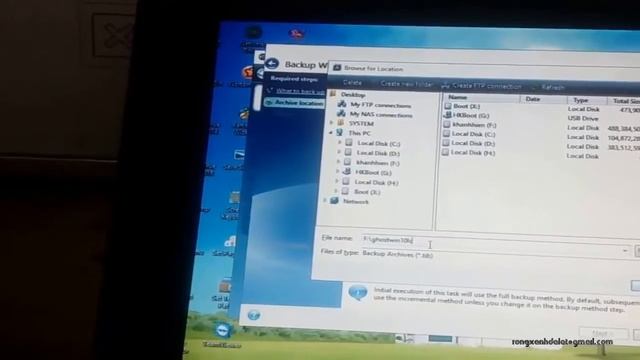Click Local Disk (C:) icon in file list
Screen dimensions: 640x360
point(447,133)
